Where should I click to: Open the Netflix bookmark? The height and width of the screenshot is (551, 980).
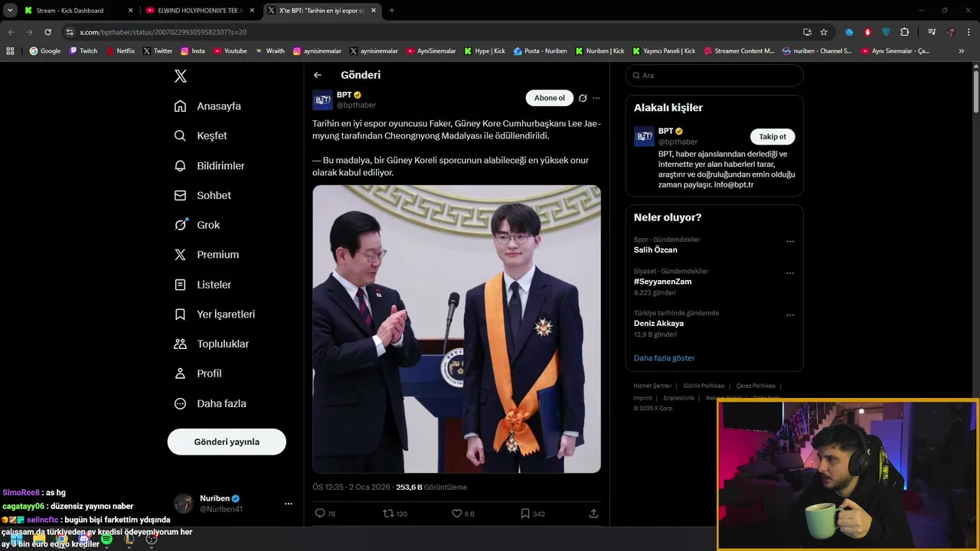(120, 51)
